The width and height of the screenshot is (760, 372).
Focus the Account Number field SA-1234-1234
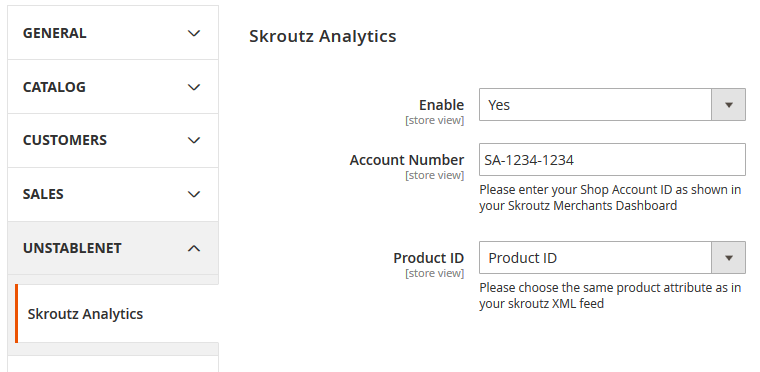[x=612, y=160]
